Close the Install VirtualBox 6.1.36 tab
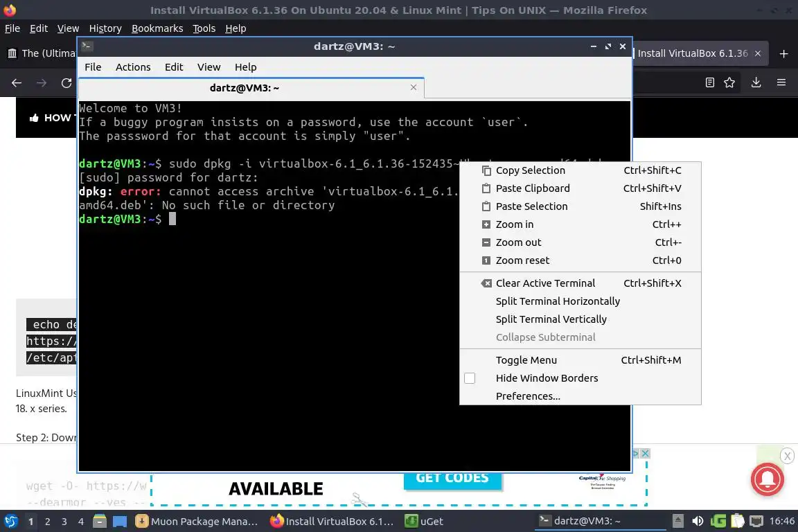This screenshot has width=798, height=532. point(758,53)
